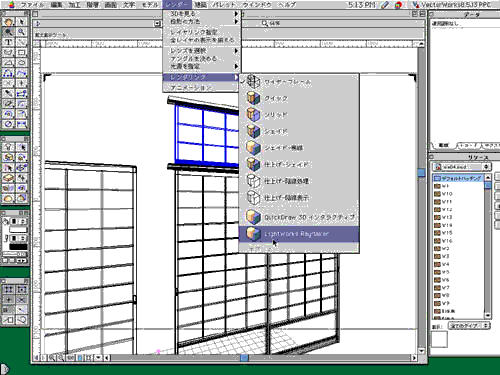Open the layer dropdown arrow above drawing
The image size is (500, 375).
coord(157,23)
